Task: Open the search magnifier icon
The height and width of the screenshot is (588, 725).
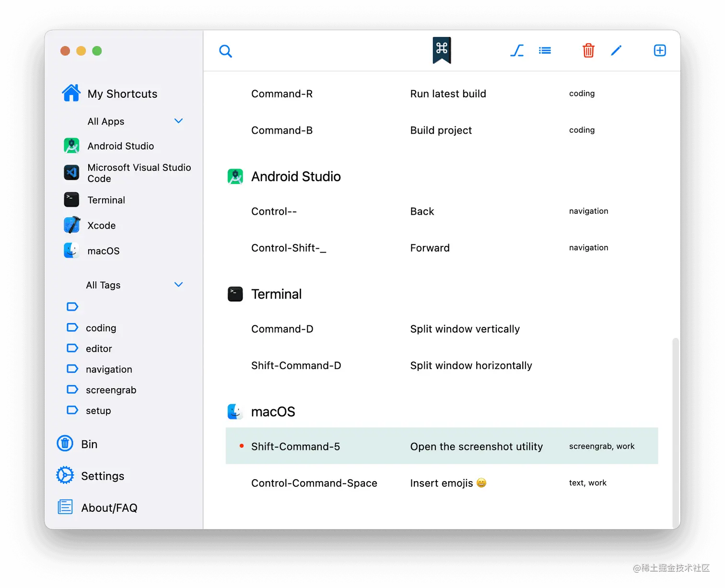Action: (225, 51)
